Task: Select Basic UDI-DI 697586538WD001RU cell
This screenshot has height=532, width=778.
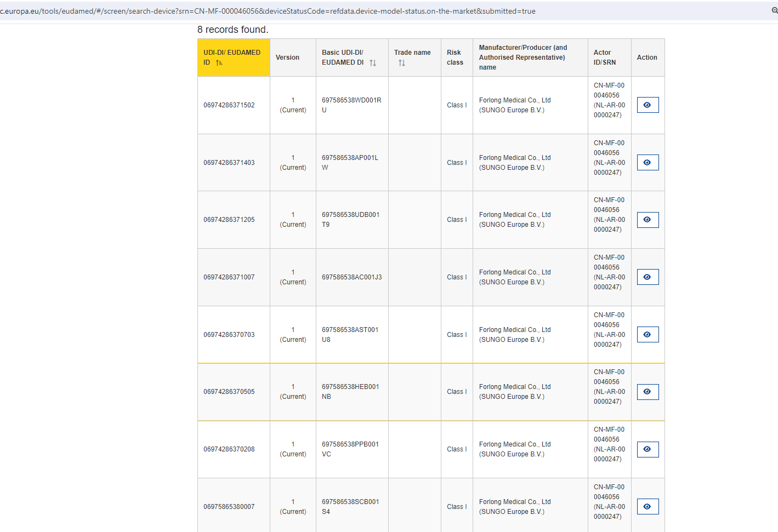Action: [x=351, y=105]
